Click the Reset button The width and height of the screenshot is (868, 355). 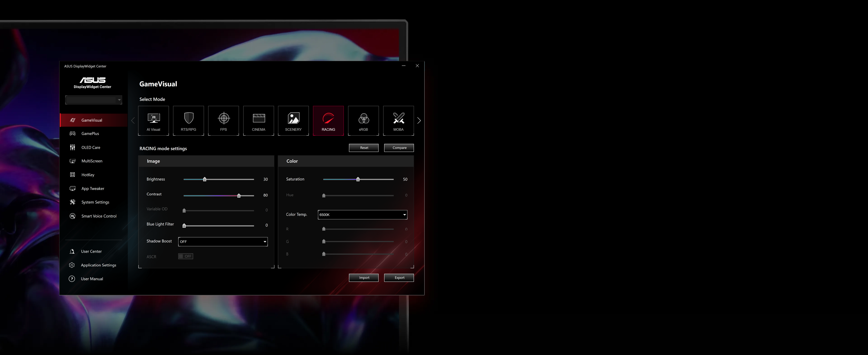point(363,148)
